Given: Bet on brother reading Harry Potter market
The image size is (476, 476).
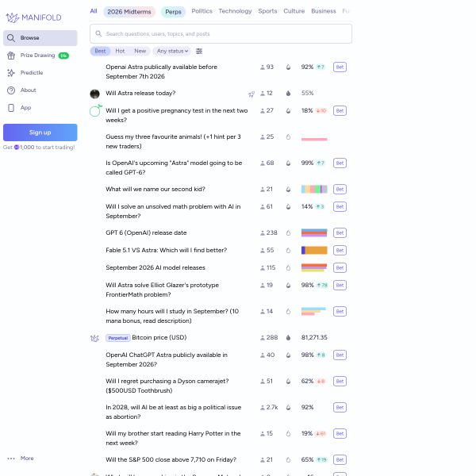Looking at the screenshot, I should tap(340, 434).
